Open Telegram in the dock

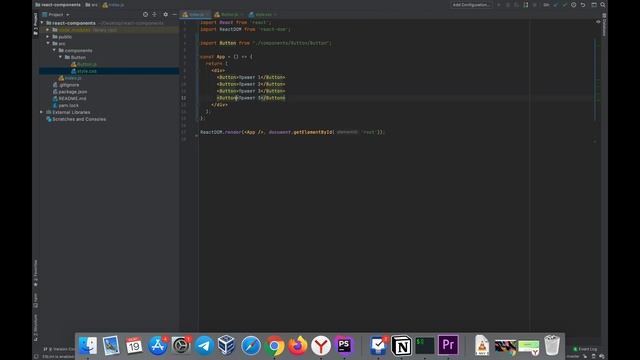point(204,345)
